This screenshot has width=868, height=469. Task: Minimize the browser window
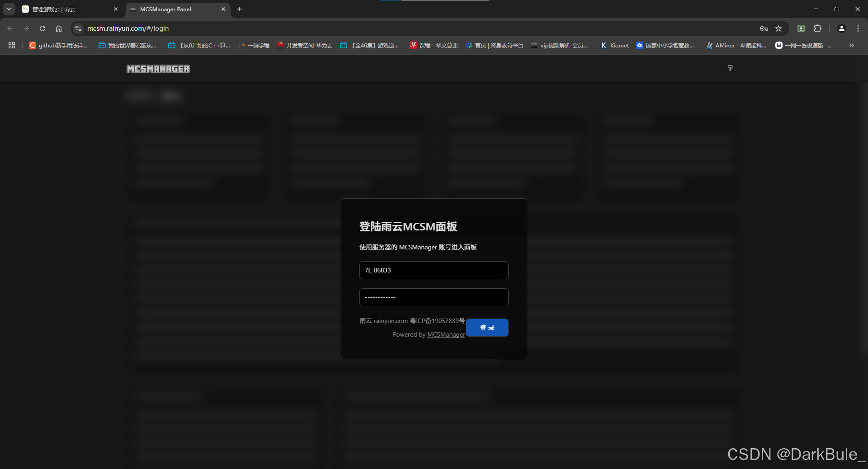816,9
